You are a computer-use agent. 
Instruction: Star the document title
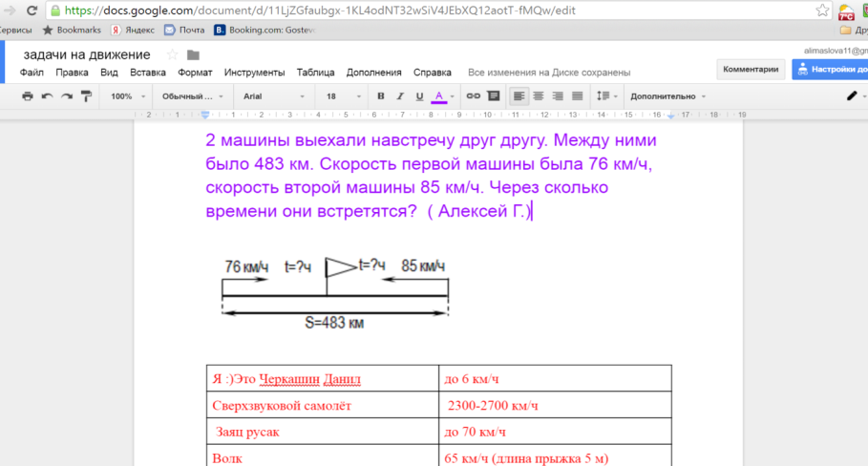pos(172,54)
